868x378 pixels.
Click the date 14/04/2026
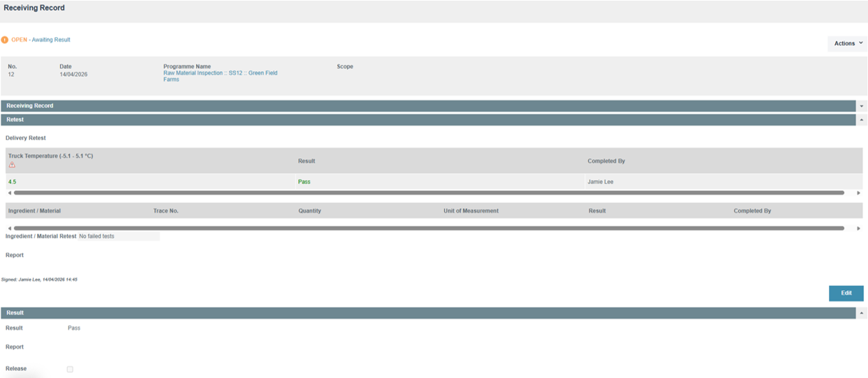[73, 74]
